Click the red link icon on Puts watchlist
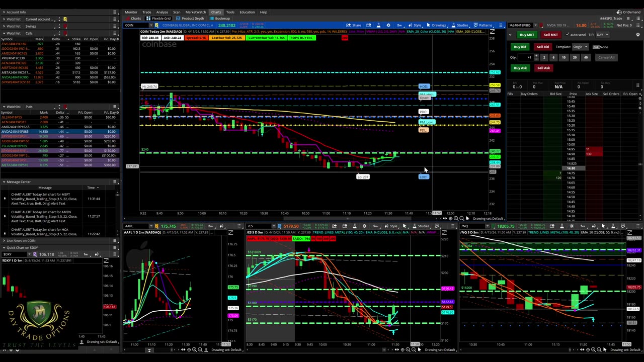This screenshot has width=644, height=362. click(x=65, y=107)
